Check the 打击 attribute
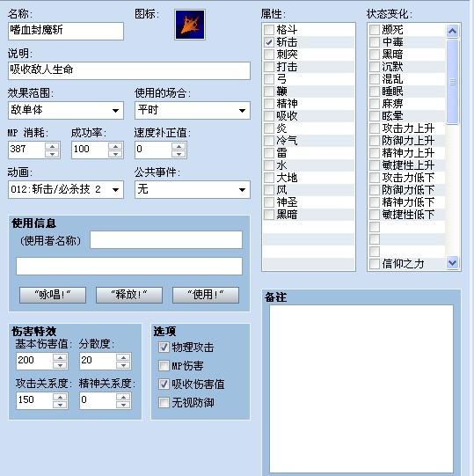This screenshot has height=476, width=474. (269, 67)
